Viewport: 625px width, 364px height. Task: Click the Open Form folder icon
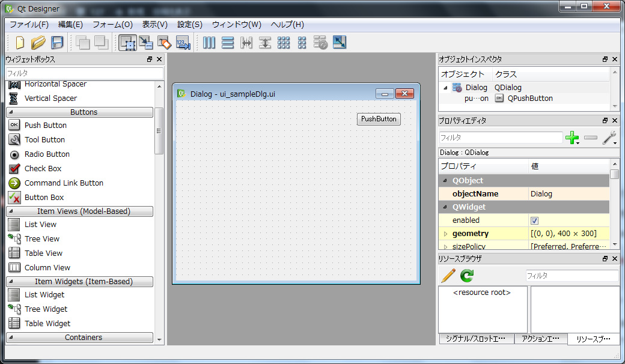(38, 43)
